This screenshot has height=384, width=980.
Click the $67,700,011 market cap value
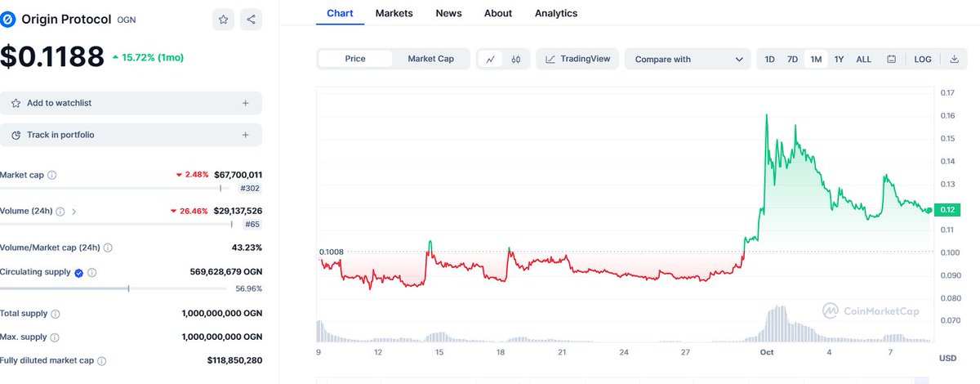click(x=238, y=175)
